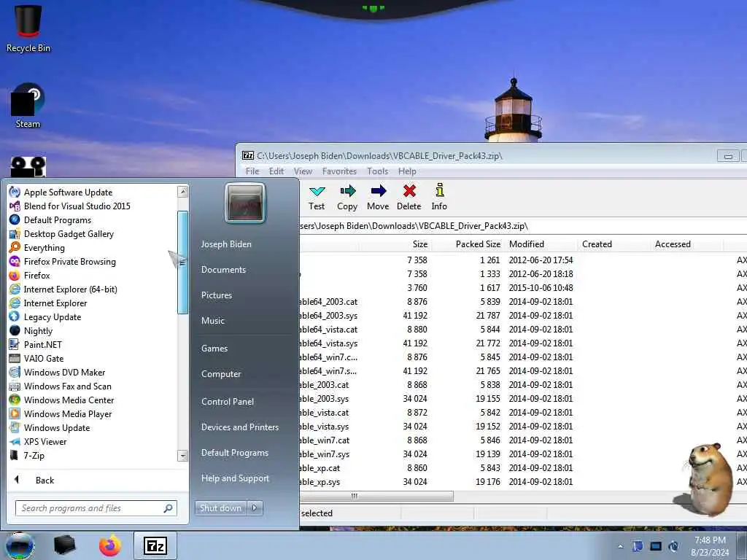747x560 pixels.
Task: Click the programs list scroll up arrow
Action: tap(182, 192)
